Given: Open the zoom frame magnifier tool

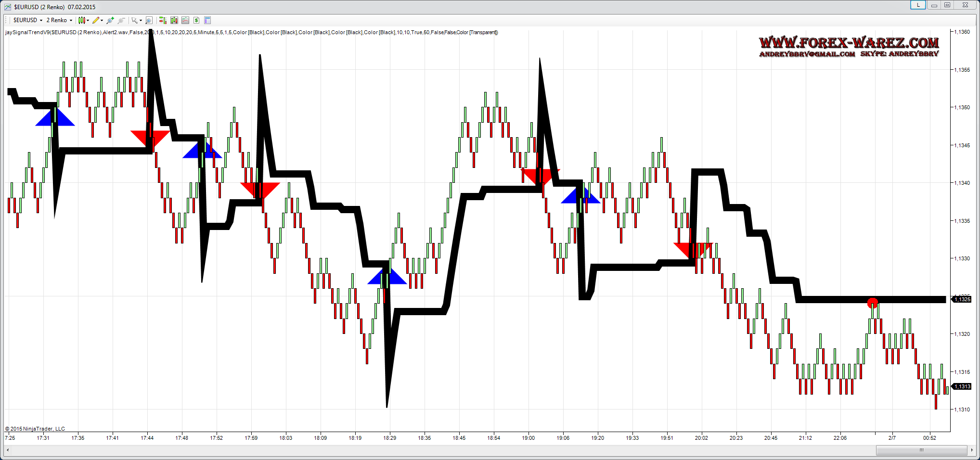Looking at the screenshot, I should 149,20.
